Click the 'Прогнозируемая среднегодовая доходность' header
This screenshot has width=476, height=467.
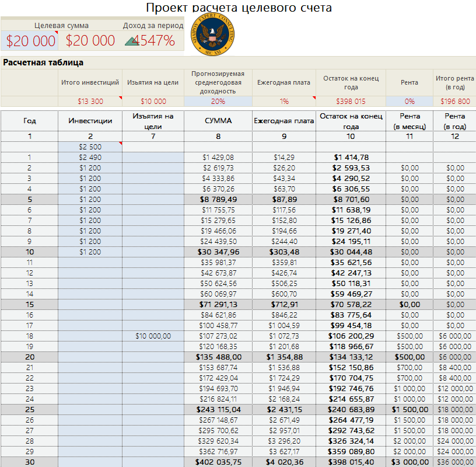pyautogui.click(x=218, y=82)
